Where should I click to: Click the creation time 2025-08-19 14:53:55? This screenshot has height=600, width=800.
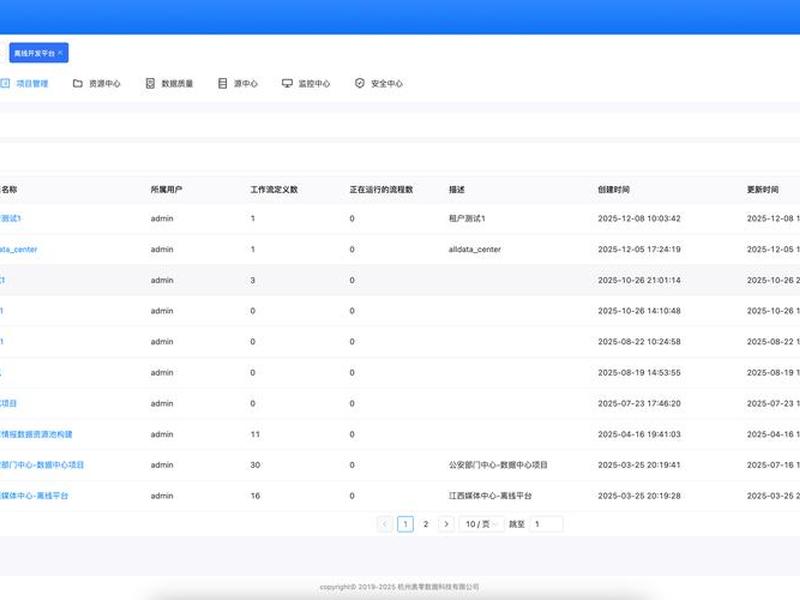point(639,372)
